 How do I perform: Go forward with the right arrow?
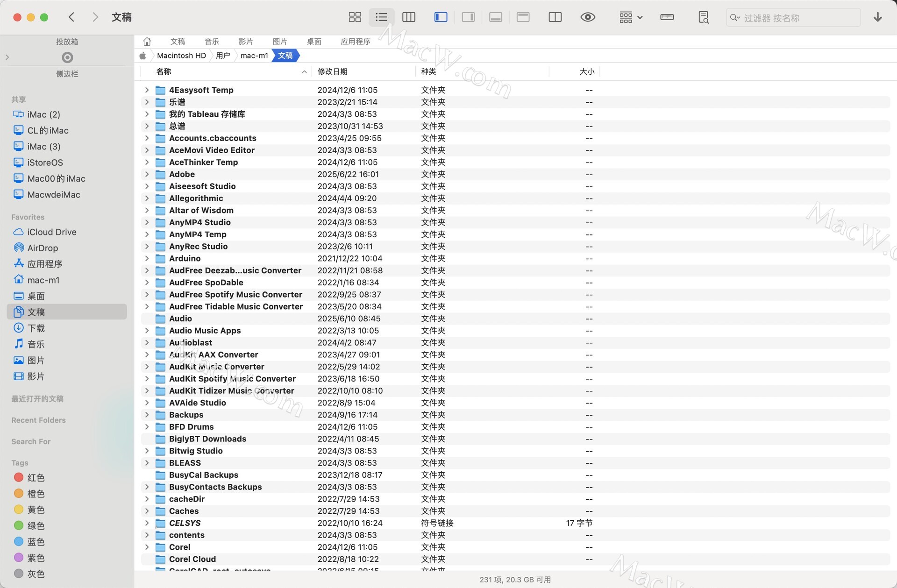95,17
